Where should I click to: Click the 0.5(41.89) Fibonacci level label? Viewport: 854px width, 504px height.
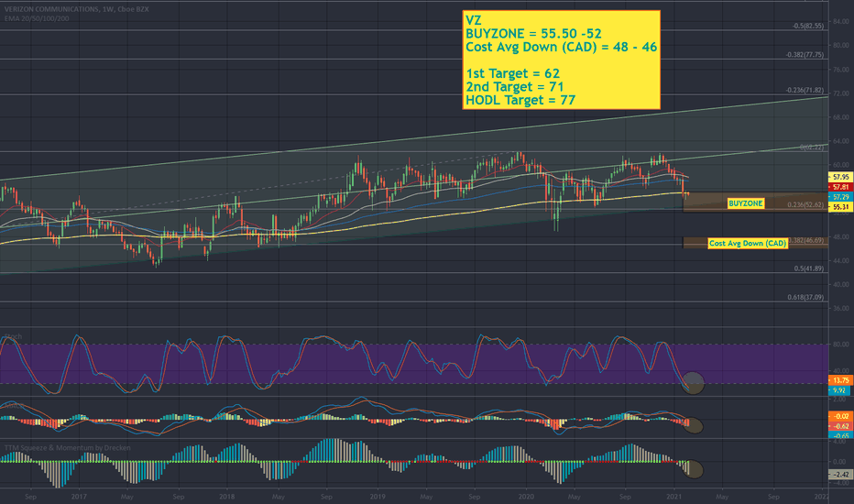[x=809, y=268]
